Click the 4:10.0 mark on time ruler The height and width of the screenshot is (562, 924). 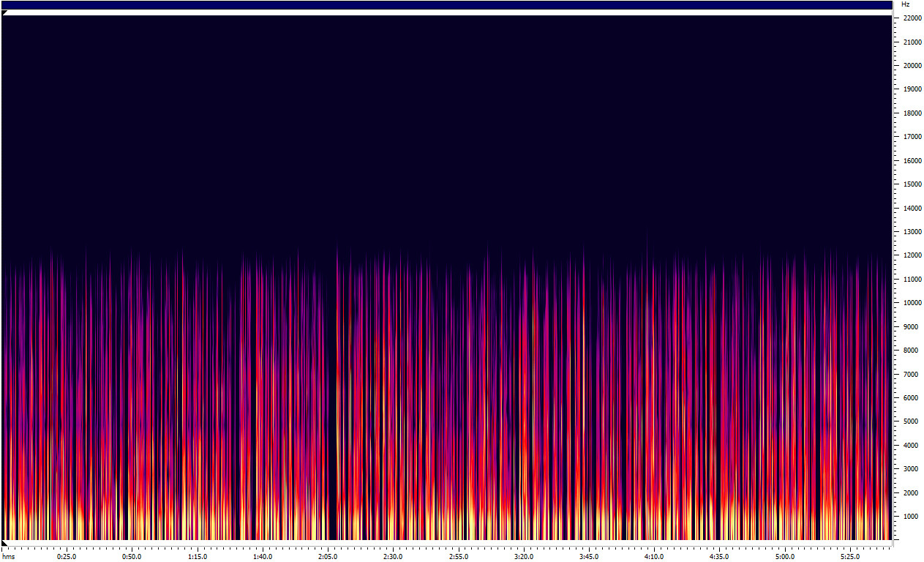tap(654, 557)
